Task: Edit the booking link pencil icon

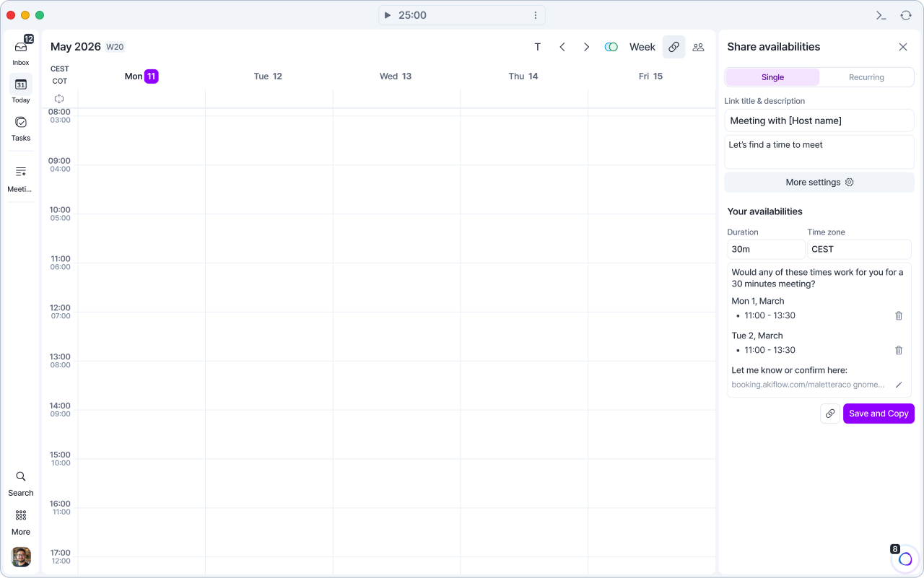Action: [899, 385]
